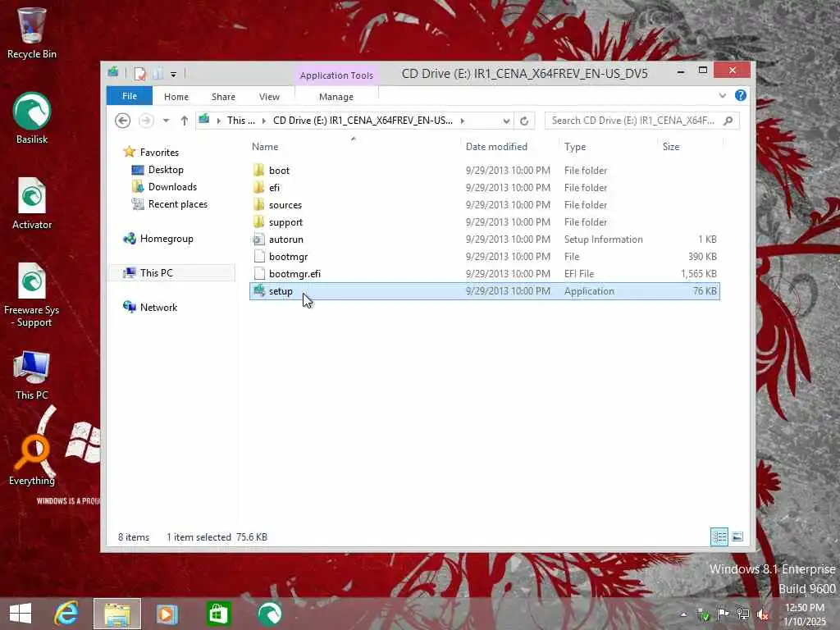Open the View ribbon tab

(x=269, y=97)
